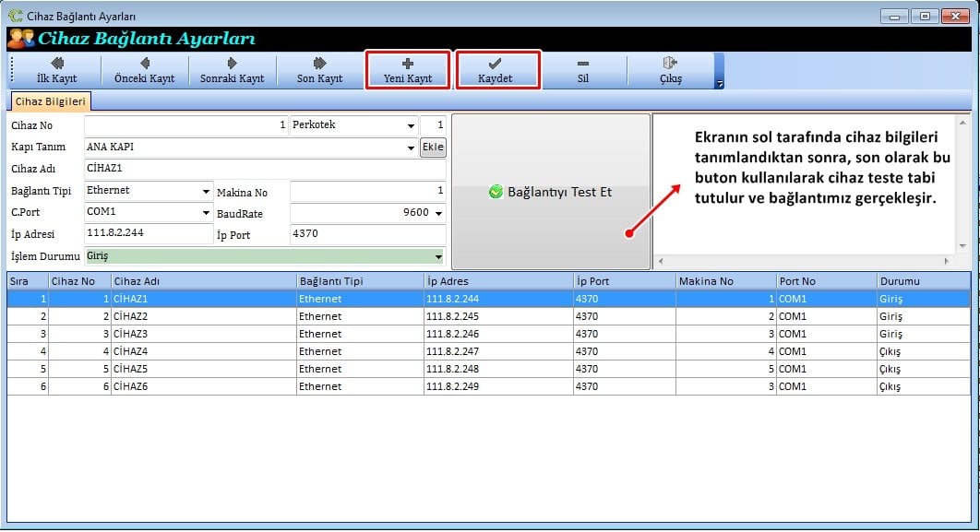Exit the window using Çıkış

click(670, 70)
